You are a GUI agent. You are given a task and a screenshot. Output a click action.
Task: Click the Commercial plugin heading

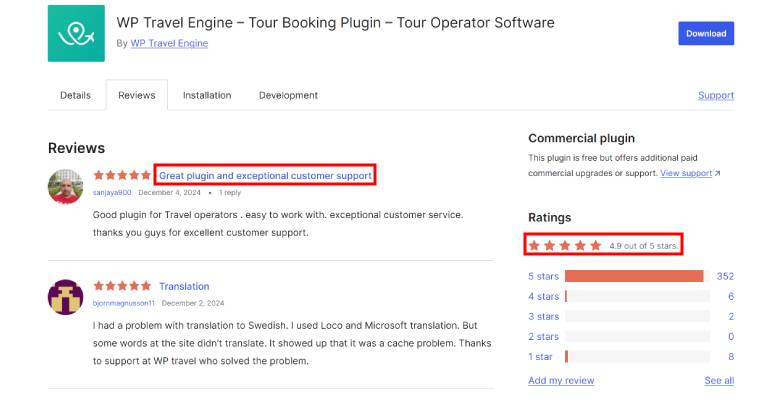pyautogui.click(x=582, y=138)
